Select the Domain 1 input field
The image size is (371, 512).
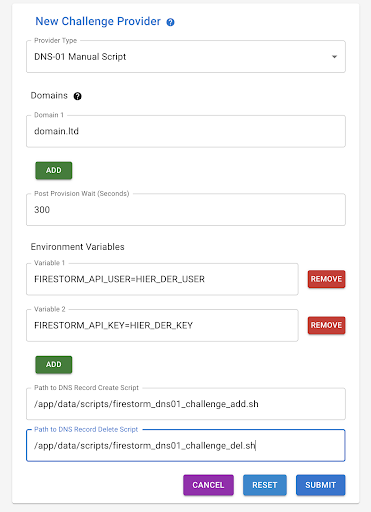coord(186,131)
